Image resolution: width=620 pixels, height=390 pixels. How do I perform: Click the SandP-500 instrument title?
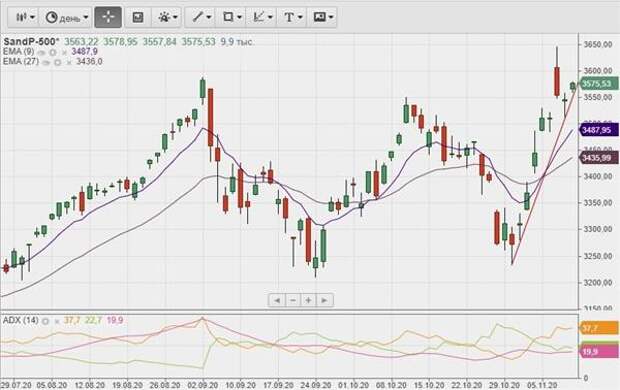click(x=31, y=42)
